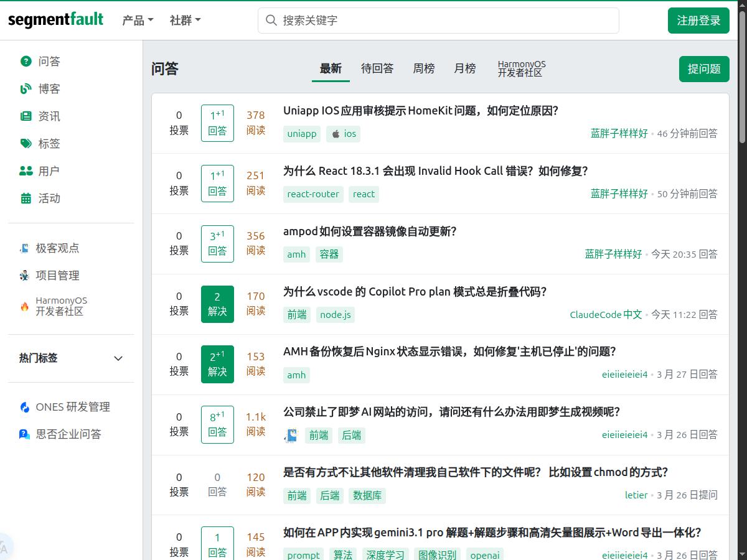Viewport: 747px width, 560px height.
Task: Open the 问答 section via its question mark icon
Action: pyautogui.click(x=25, y=61)
